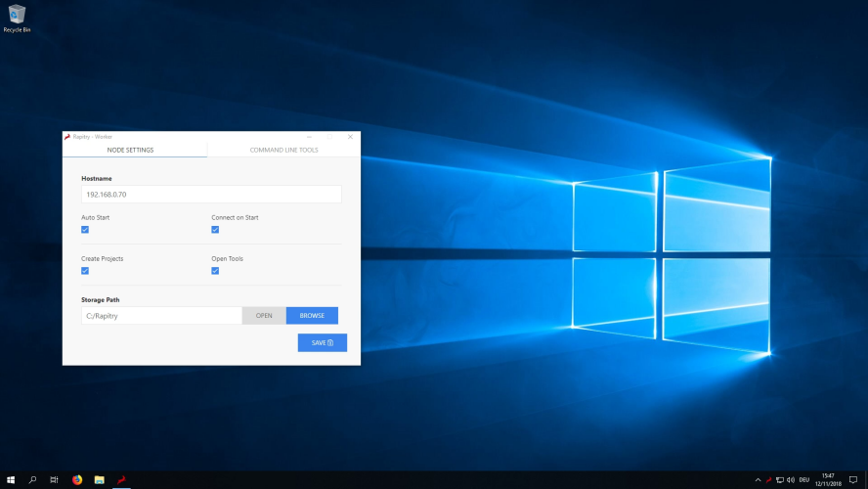Open the Recycle Bin desktop icon
Screen dimensions: 868x489
pyautogui.click(x=17, y=18)
